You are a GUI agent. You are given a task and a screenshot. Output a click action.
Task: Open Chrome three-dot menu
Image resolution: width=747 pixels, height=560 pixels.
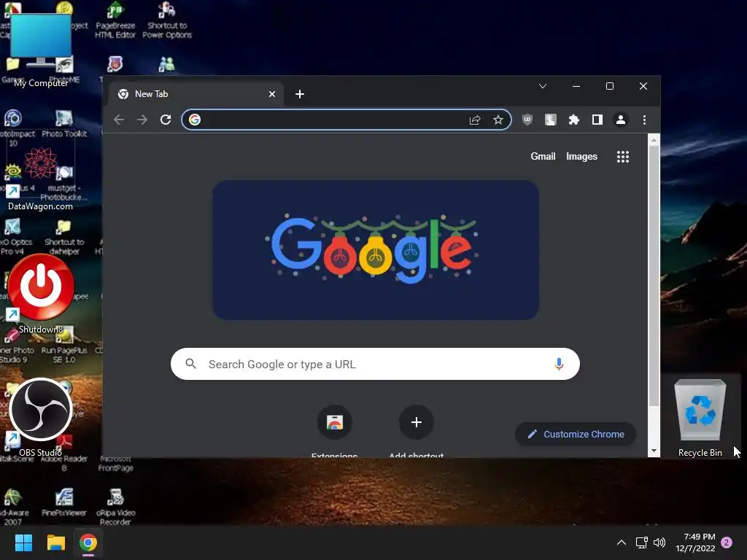(x=644, y=120)
